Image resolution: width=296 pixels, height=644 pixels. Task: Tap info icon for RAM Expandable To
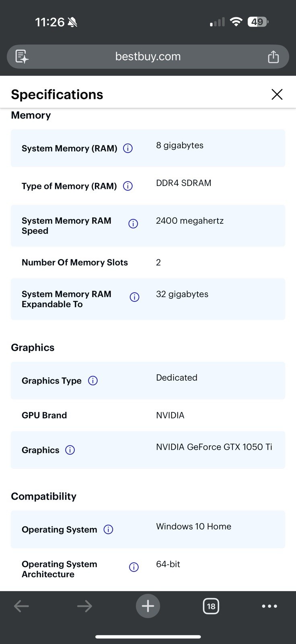click(x=135, y=297)
